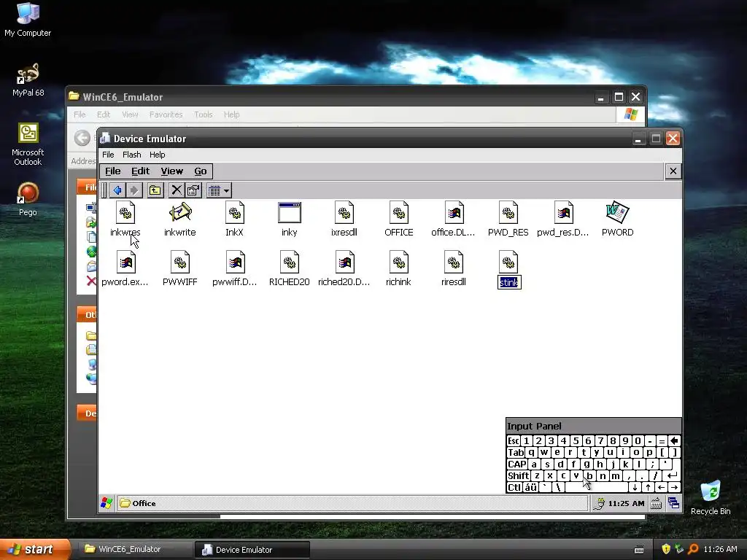The height and width of the screenshot is (560, 747).
Task: Open the My Computer desktop icon
Action: click(28, 20)
